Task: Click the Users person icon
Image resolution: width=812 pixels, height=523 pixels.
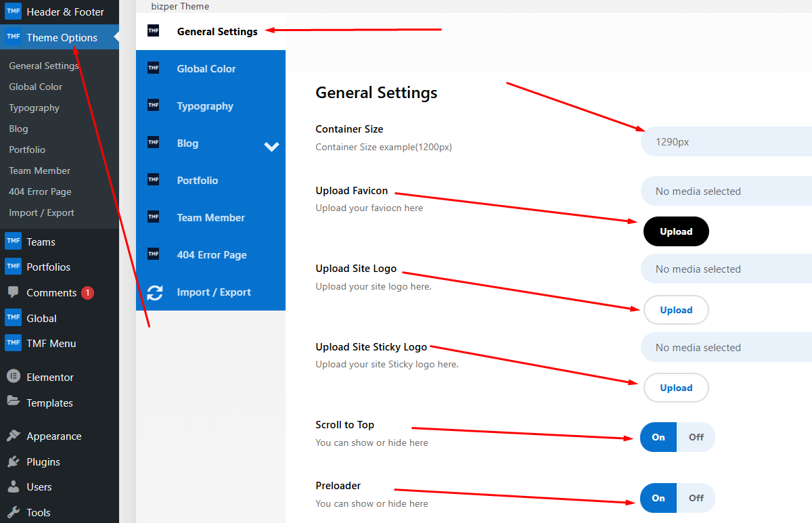Action: coord(14,486)
